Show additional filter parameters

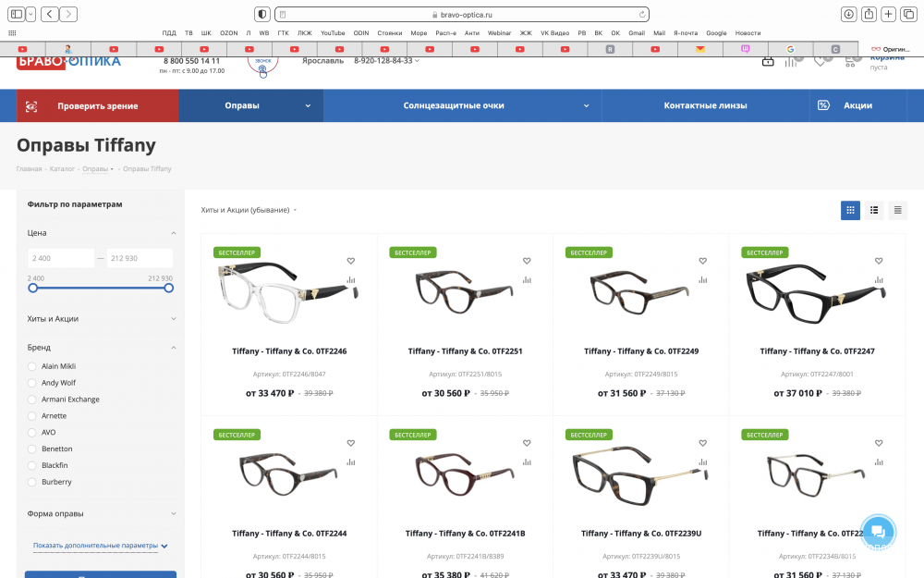coord(100,546)
